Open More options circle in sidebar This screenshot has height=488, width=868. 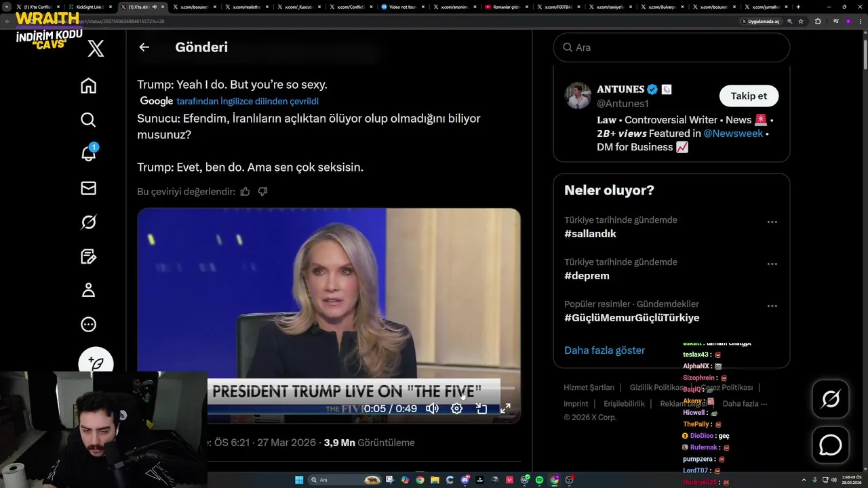pos(88,325)
